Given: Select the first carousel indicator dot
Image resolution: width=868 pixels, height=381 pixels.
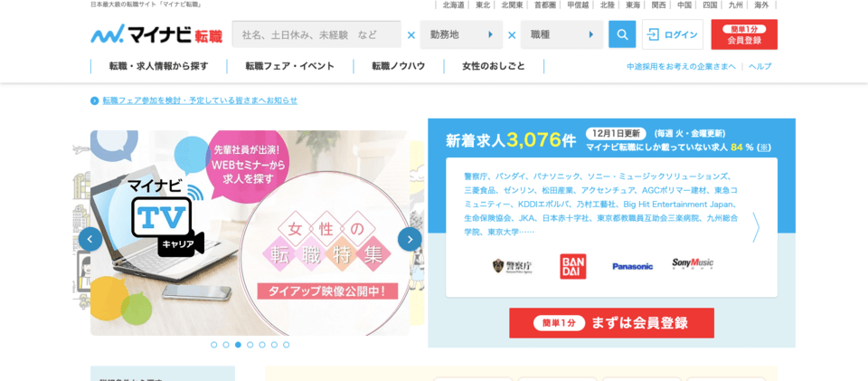Looking at the screenshot, I should [213, 345].
